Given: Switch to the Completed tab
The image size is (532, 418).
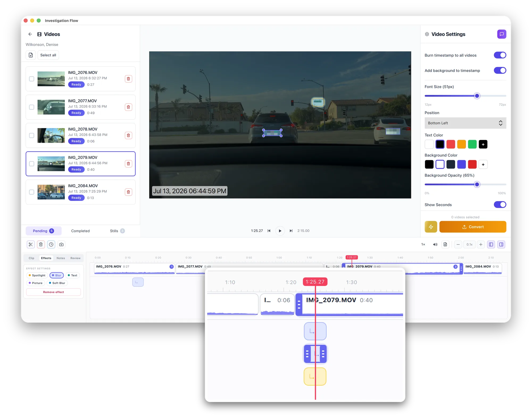Looking at the screenshot, I should [80, 231].
